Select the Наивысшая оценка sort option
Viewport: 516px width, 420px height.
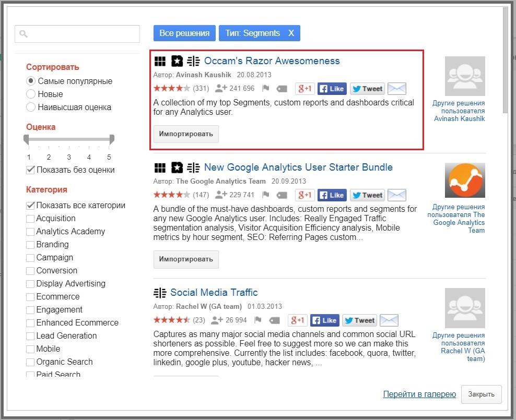(x=31, y=107)
